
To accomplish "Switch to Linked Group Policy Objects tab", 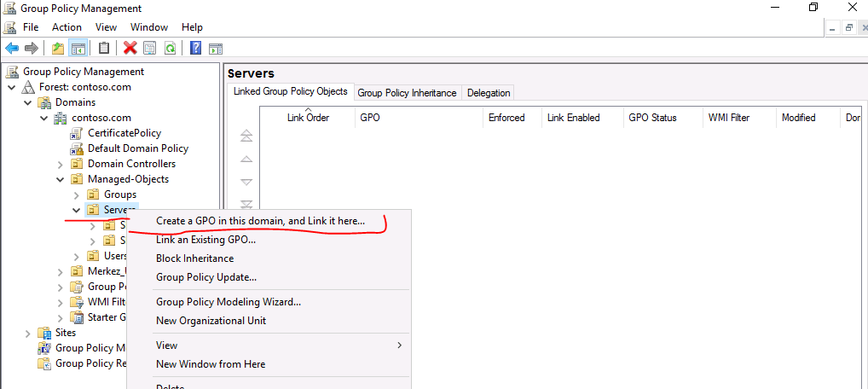I will point(291,91).
